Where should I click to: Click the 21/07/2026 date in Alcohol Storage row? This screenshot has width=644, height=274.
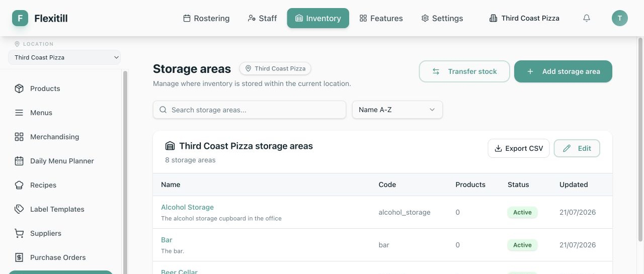click(x=578, y=212)
